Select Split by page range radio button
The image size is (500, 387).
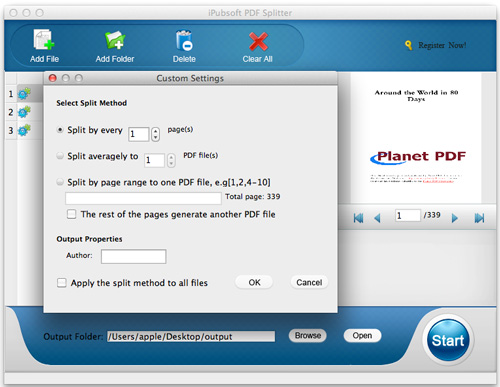60,182
